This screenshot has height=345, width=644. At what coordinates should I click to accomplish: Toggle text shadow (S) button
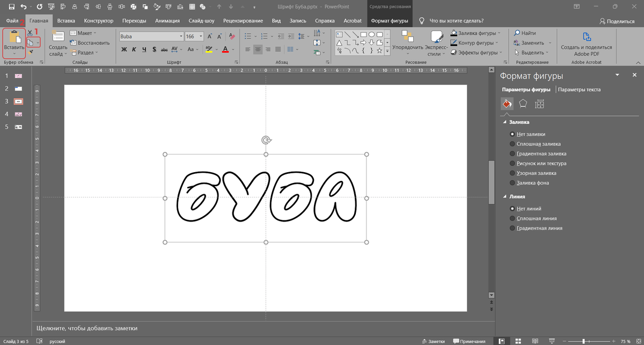(x=155, y=49)
